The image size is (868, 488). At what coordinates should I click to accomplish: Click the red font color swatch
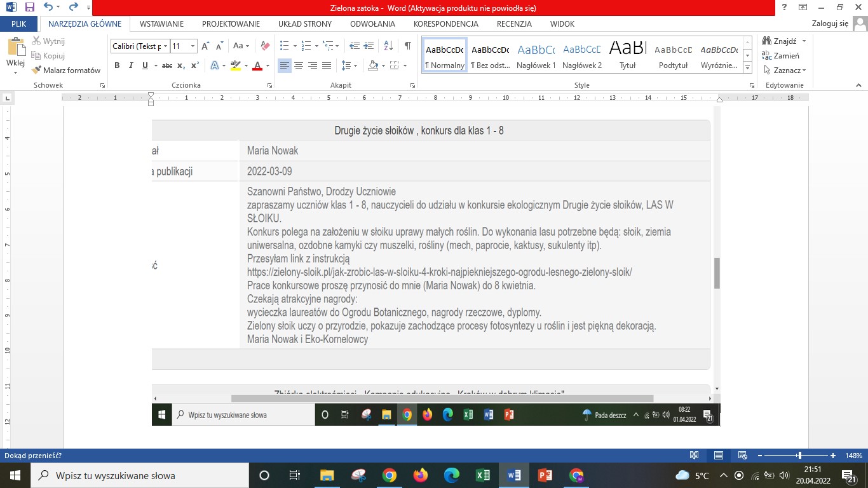[x=257, y=65]
